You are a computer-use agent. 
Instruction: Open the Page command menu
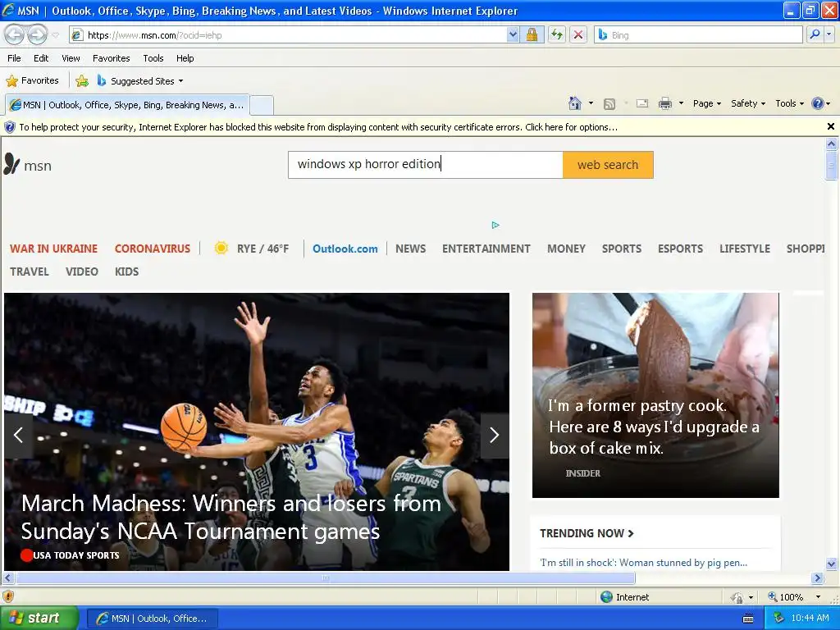click(x=706, y=103)
